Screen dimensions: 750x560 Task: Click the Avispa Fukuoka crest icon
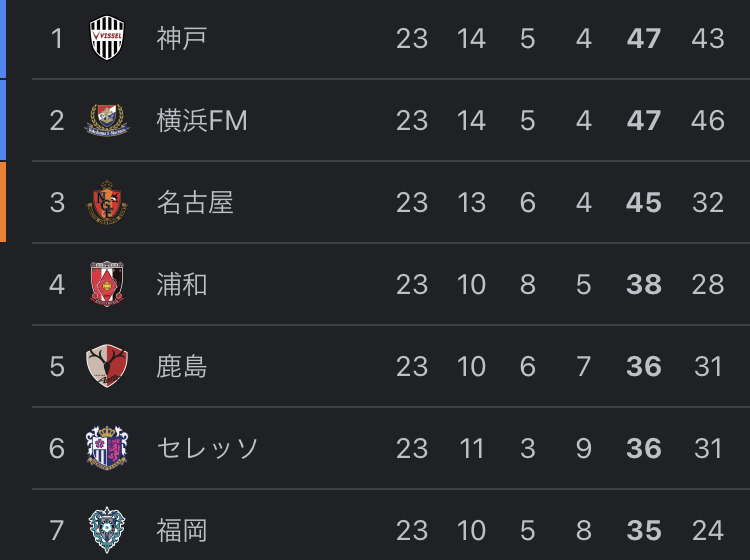107,530
